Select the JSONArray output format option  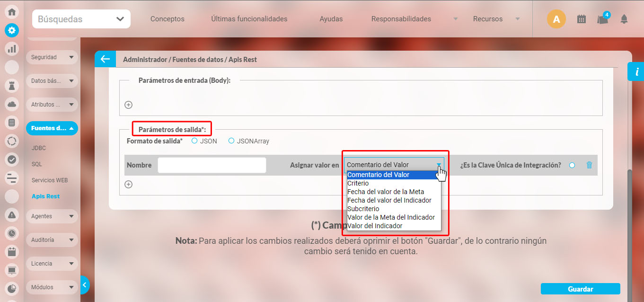point(231,141)
